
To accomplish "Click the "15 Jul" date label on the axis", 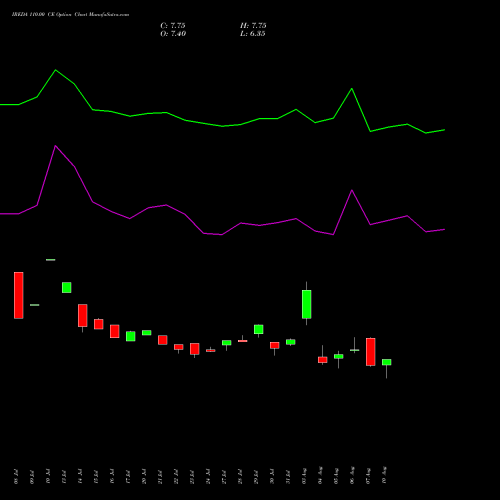I will click(96, 476).
